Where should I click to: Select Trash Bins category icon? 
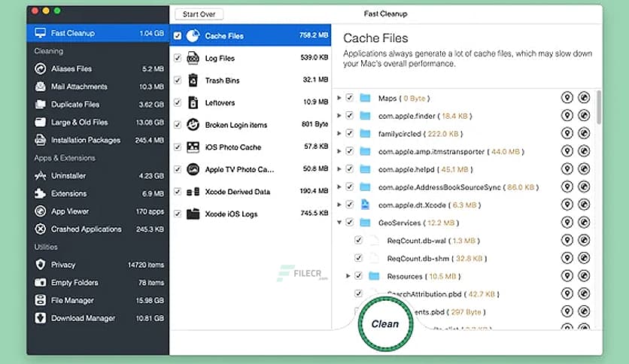193,80
